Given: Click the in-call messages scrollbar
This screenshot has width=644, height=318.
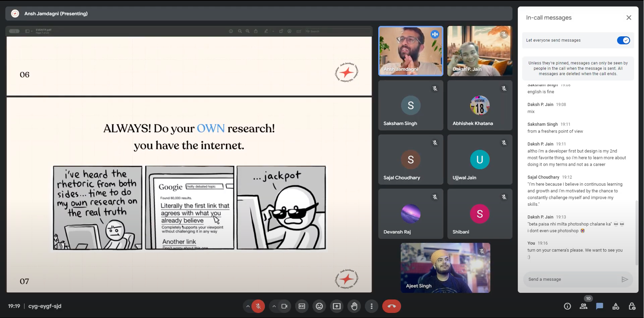Looking at the screenshot, I should click(637, 233).
